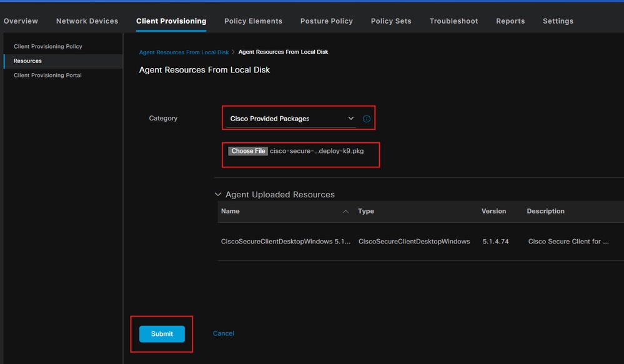
Task: Click the selected file name cisco-secure-...deploy-k9.pkg
Action: click(317, 151)
